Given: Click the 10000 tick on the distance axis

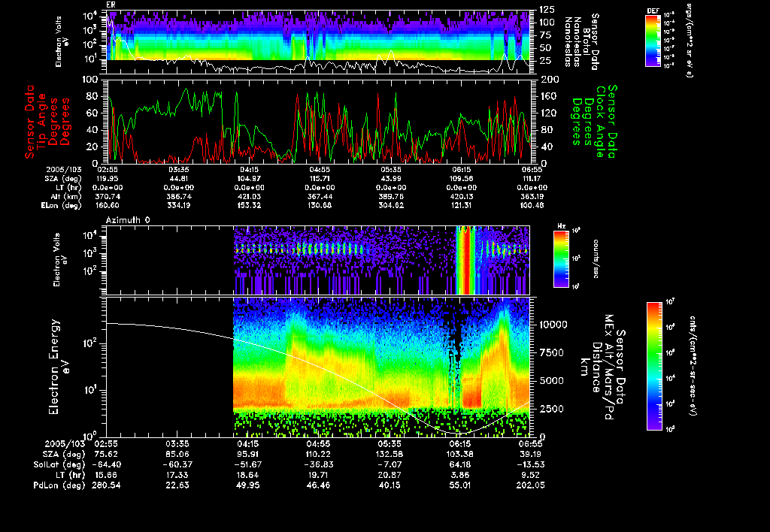Looking at the screenshot, I should point(553,325).
